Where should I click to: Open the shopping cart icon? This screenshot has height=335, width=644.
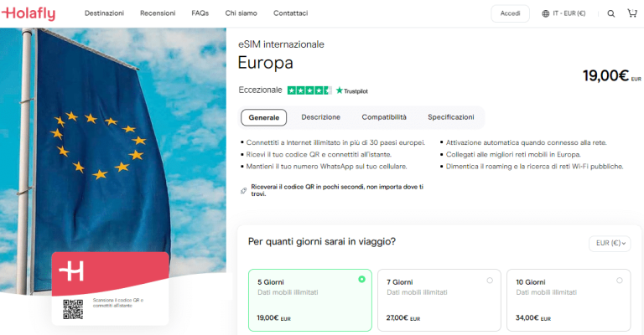pyautogui.click(x=631, y=13)
